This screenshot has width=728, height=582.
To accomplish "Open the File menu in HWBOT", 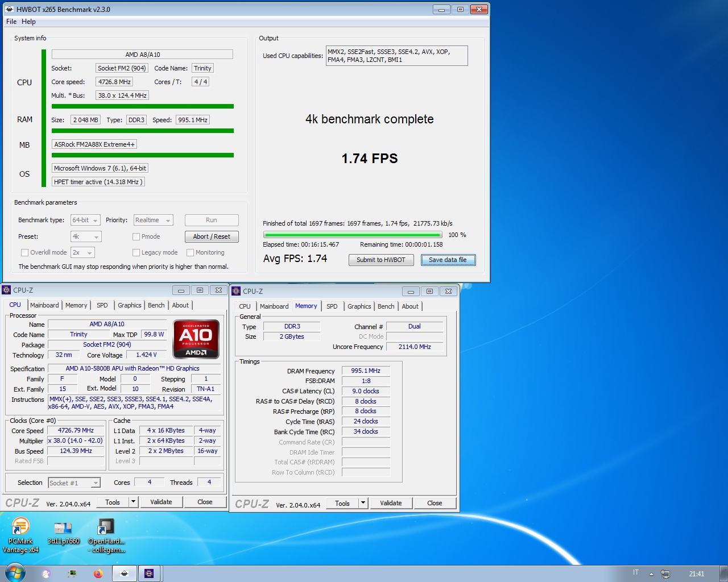I will click(x=11, y=22).
